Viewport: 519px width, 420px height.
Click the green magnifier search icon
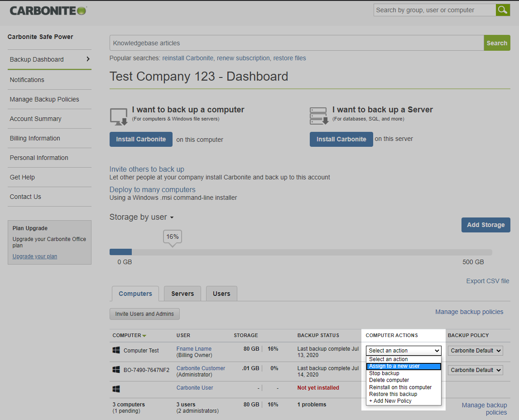503,10
